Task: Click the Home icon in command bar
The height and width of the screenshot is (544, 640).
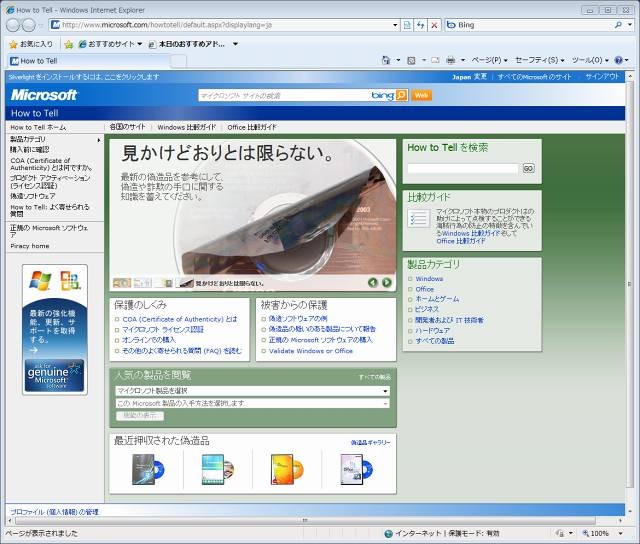Action: pyautogui.click(x=386, y=60)
